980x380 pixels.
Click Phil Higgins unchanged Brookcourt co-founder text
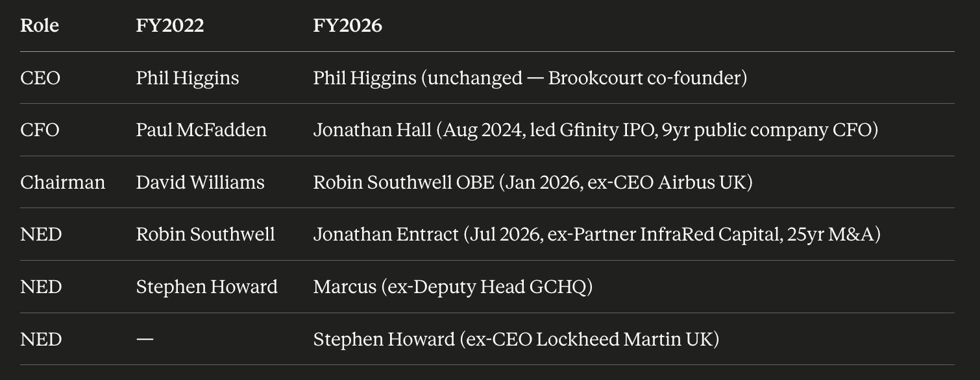530,78
